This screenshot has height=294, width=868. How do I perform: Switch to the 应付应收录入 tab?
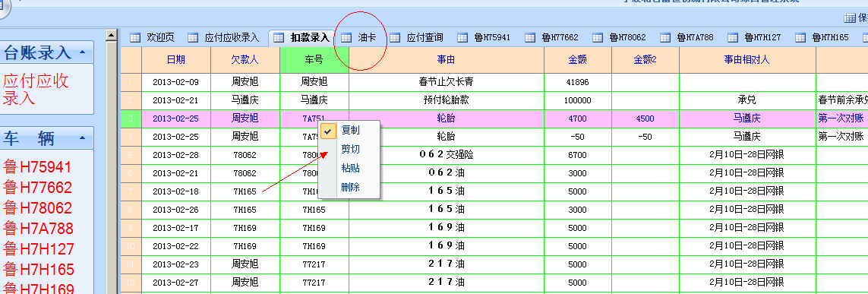pyautogui.click(x=232, y=38)
